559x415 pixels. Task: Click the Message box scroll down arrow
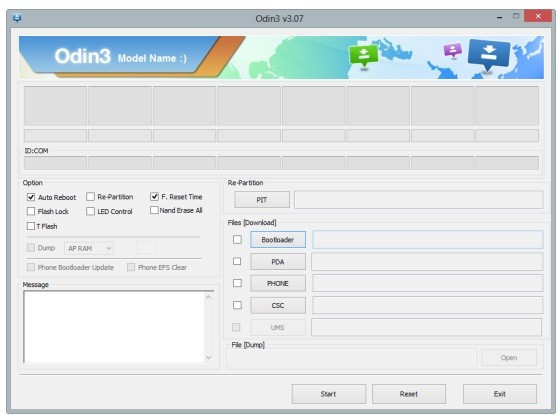pyautogui.click(x=209, y=357)
